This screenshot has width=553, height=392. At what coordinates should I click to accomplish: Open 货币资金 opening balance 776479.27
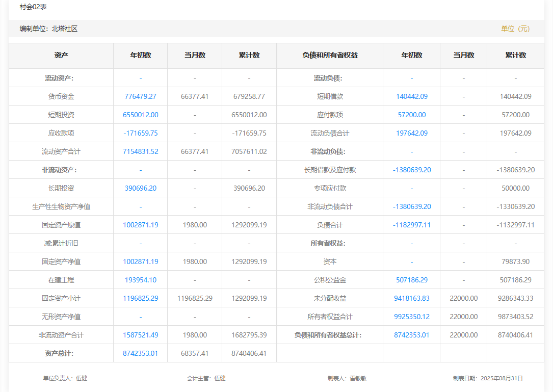[140, 96]
